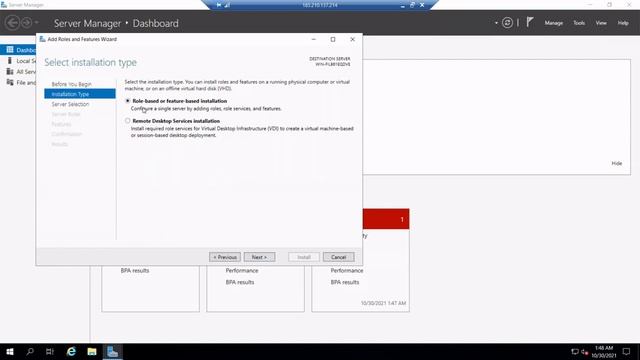Click the taskbar clock showing 1:48 AM

pyautogui.click(x=604, y=351)
